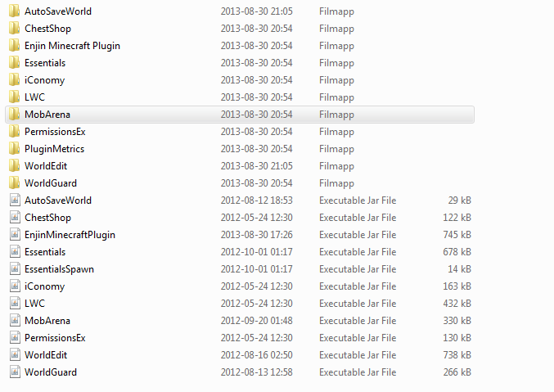The image size is (554, 392).
Task: Click the 738 kB size value
Action: [x=457, y=355]
